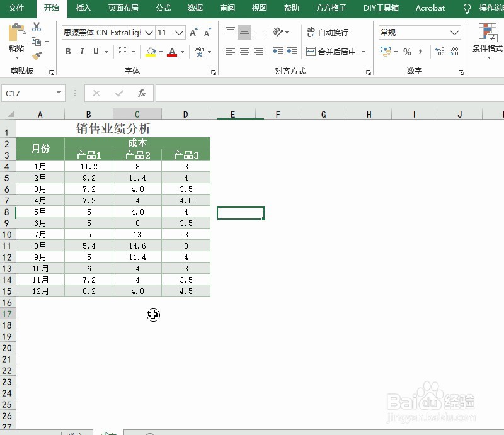Click the 12月 cell
This screenshot has height=435, width=504.
click(40, 291)
